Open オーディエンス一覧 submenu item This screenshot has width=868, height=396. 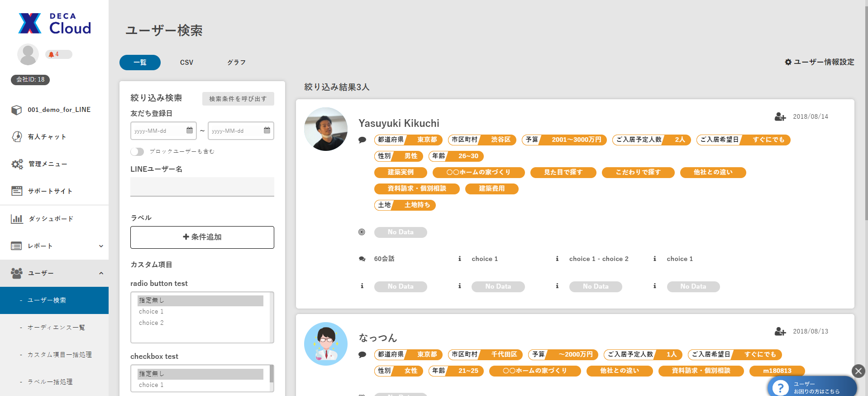click(54, 328)
